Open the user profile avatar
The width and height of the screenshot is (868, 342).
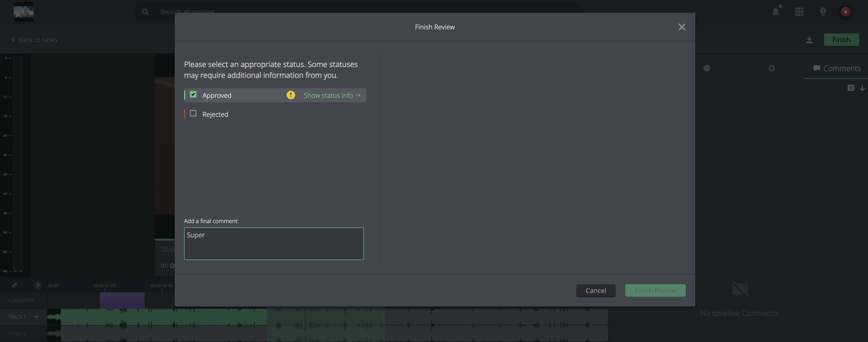(846, 11)
